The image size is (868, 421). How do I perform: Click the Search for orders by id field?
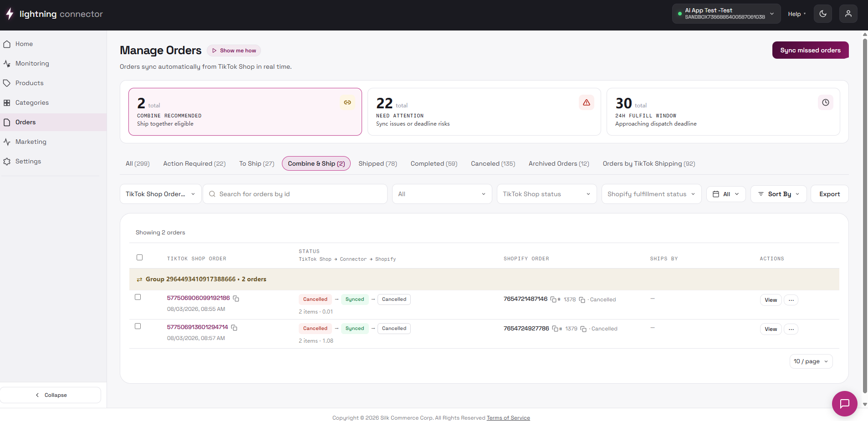pos(295,194)
